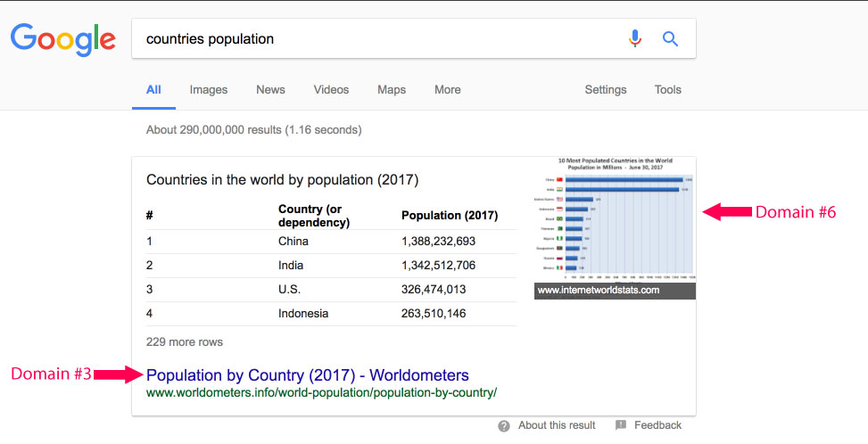868x444 pixels.
Task: Select the All tab
Action: pos(153,89)
